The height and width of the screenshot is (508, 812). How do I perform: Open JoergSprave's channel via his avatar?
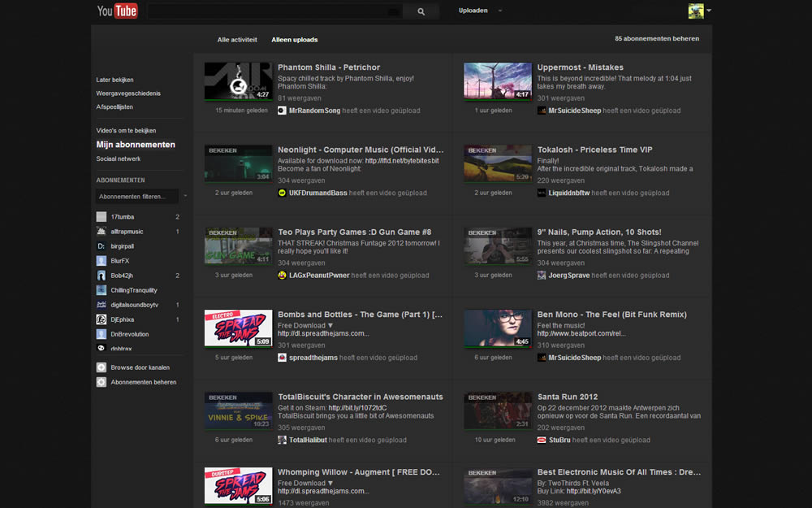pyautogui.click(x=541, y=275)
